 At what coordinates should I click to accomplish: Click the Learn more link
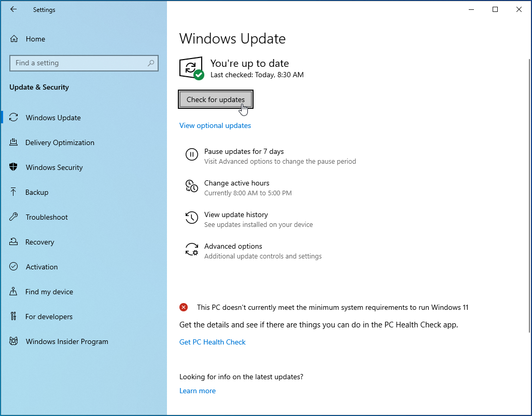click(198, 391)
